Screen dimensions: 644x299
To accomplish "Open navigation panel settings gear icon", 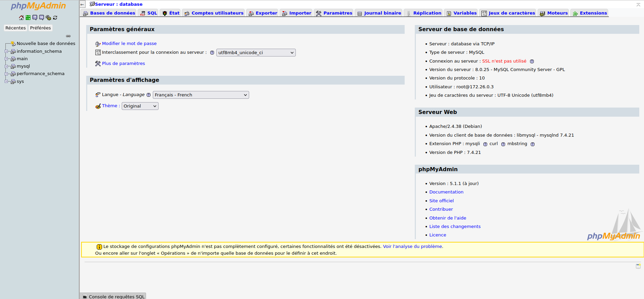I will point(48,18).
